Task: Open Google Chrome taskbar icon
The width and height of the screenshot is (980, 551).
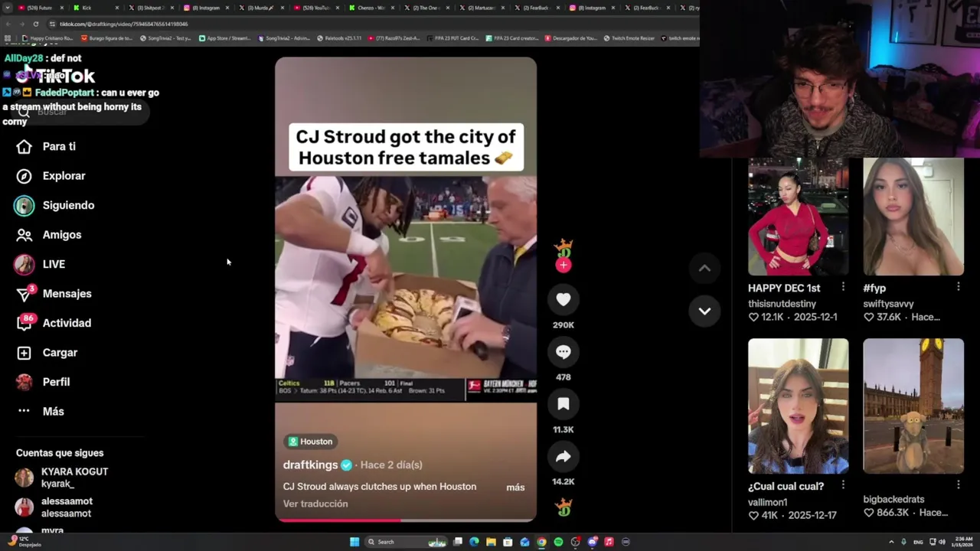Action: pyautogui.click(x=541, y=542)
